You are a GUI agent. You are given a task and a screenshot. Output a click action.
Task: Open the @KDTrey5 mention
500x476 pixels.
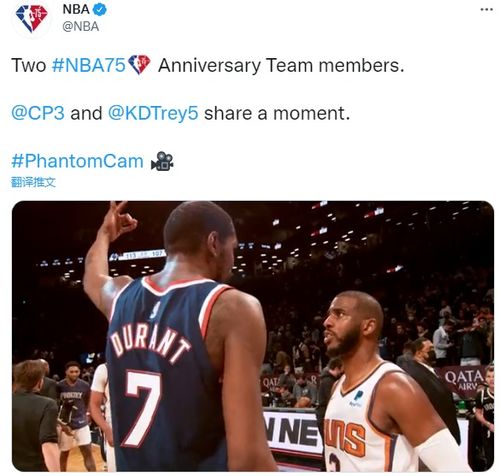(x=153, y=113)
